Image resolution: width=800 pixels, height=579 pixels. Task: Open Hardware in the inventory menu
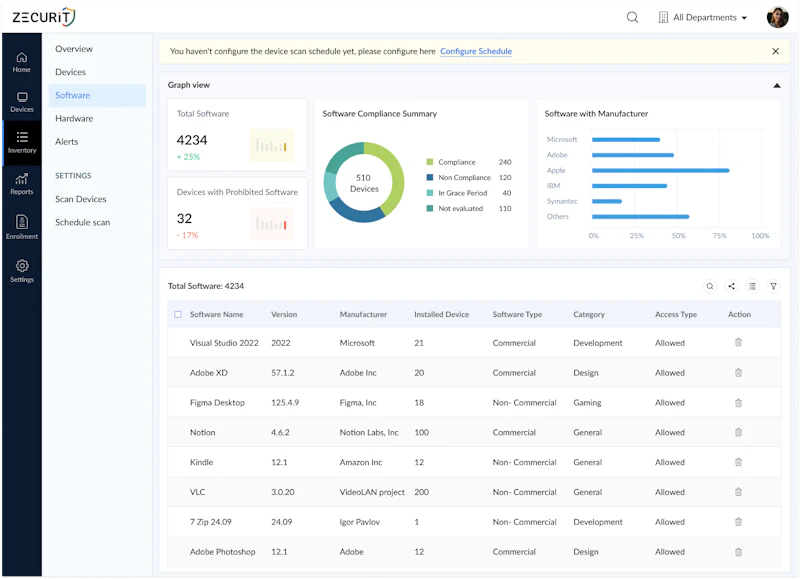tap(74, 118)
